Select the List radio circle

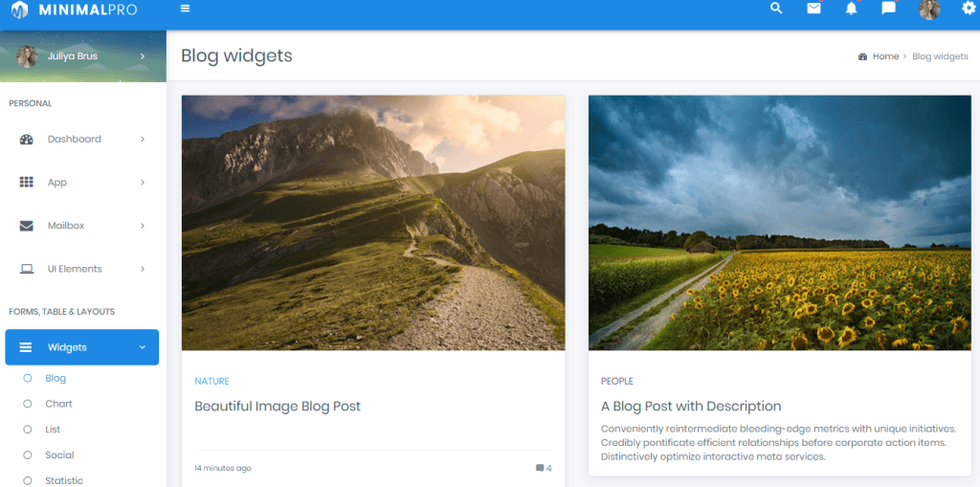[x=28, y=430]
